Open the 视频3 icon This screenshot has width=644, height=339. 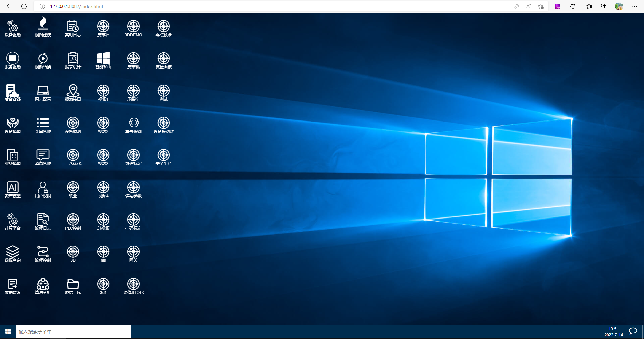pyautogui.click(x=103, y=157)
